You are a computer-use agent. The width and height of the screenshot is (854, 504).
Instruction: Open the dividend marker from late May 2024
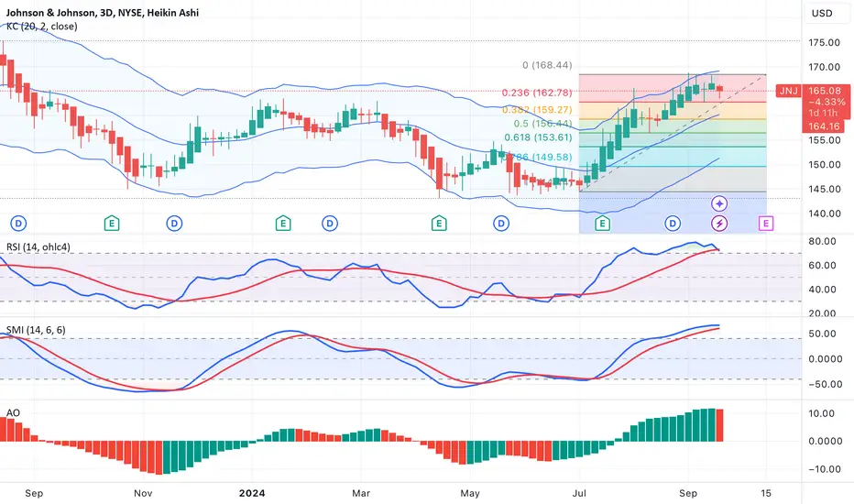[501, 224]
